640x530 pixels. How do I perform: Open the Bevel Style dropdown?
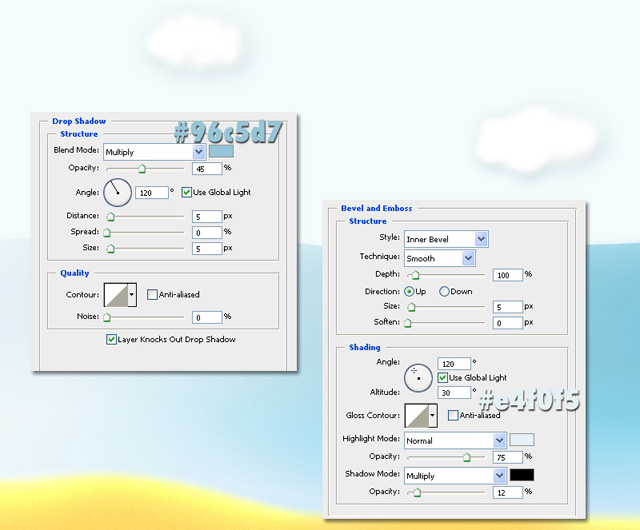[446, 239]
